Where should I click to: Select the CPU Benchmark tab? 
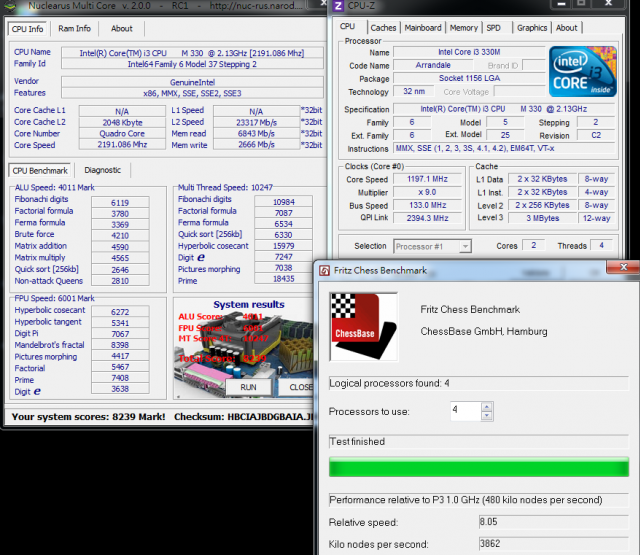click(40, 171)
